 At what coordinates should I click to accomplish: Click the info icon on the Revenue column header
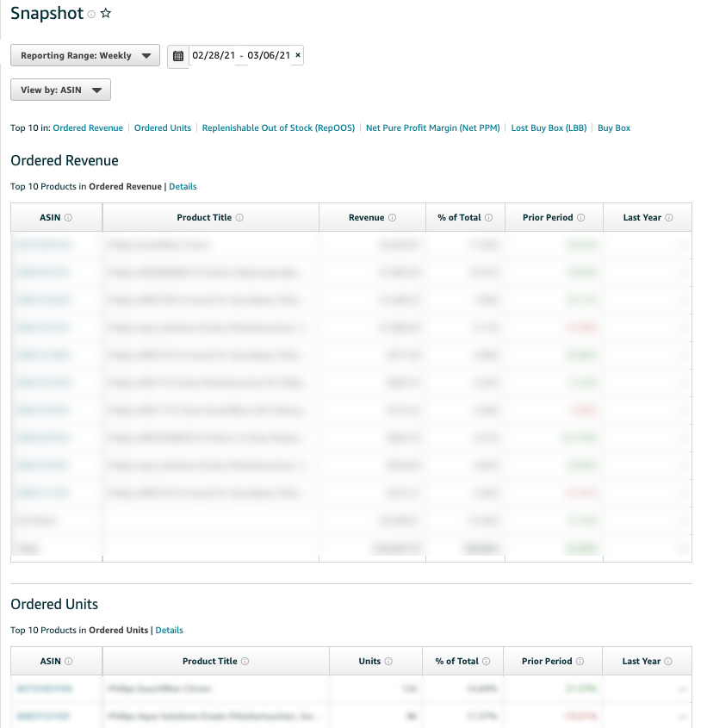(x=394, y=217)
